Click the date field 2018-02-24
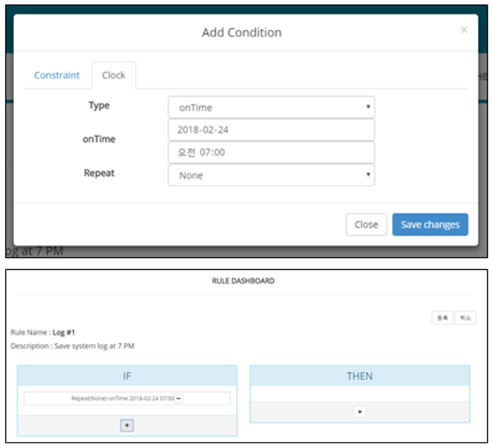The width and height of the screenshot is (493, 448). [x=271, y=130]
